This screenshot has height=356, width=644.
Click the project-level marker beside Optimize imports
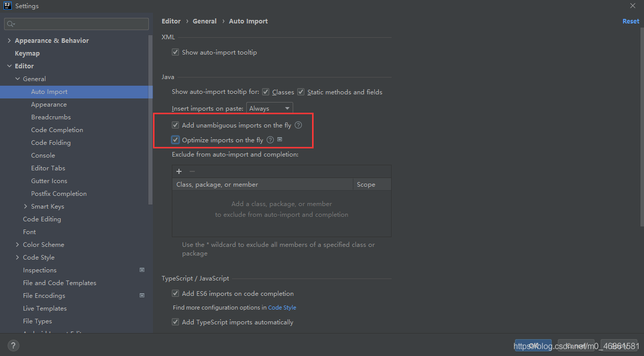point(279,139)
